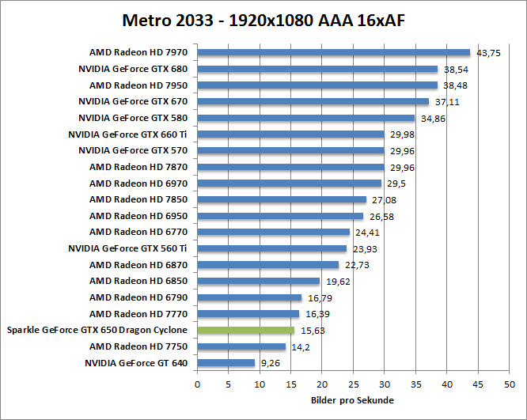
Task: Select the AMD Radeon HD 7970 label
Action: tap(138, 52)
